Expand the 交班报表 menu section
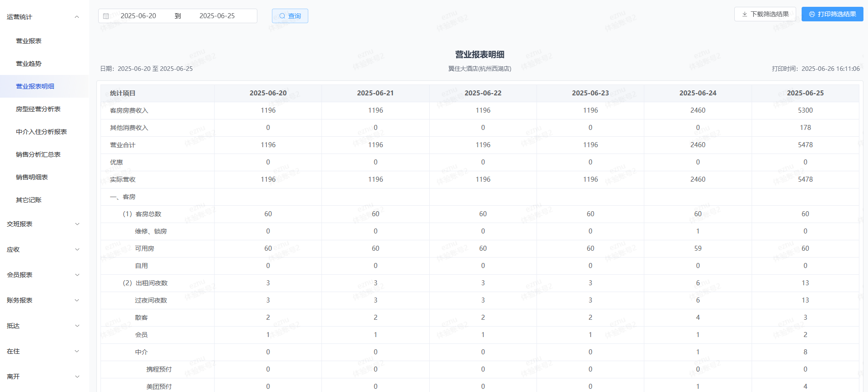 pos(44,224)
